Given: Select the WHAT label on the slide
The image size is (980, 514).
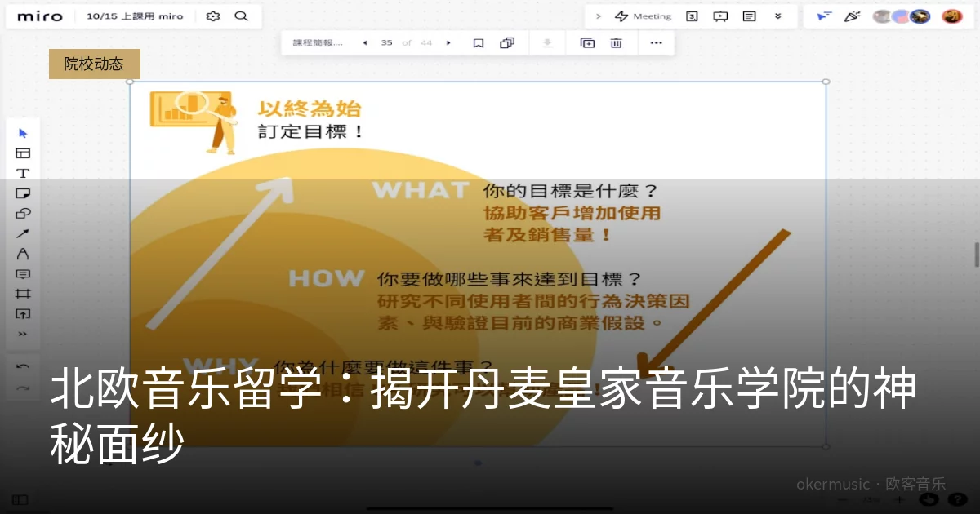Looking at the screenshot, I should [421, 190].
